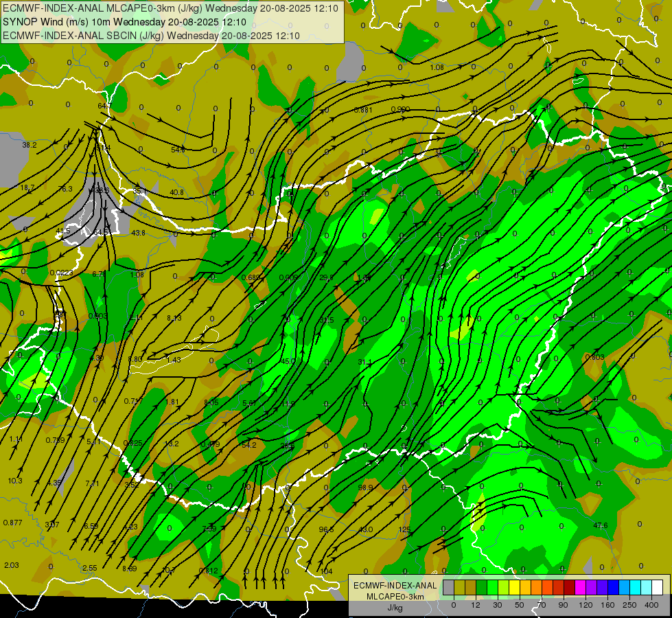
Task: Click the map value '8.05'
Action: click(x=211, y=402)
